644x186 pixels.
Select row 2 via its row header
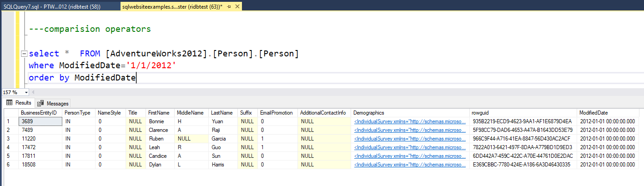pos(11,130)
